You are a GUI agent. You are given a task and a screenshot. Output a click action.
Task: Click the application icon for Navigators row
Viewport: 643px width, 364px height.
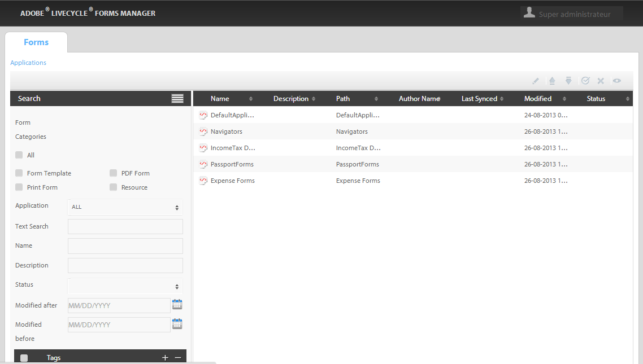203,131
